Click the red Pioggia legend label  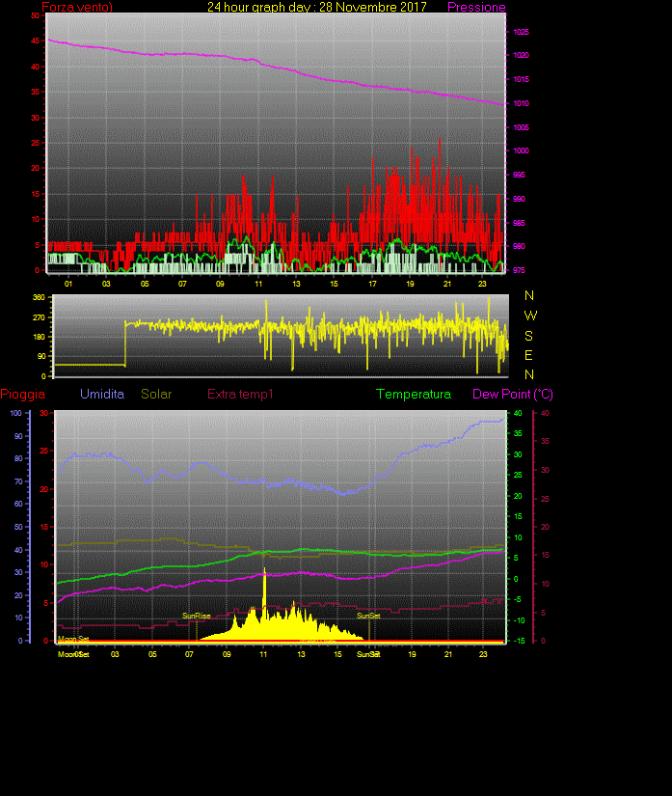click(x=21, y=395)
